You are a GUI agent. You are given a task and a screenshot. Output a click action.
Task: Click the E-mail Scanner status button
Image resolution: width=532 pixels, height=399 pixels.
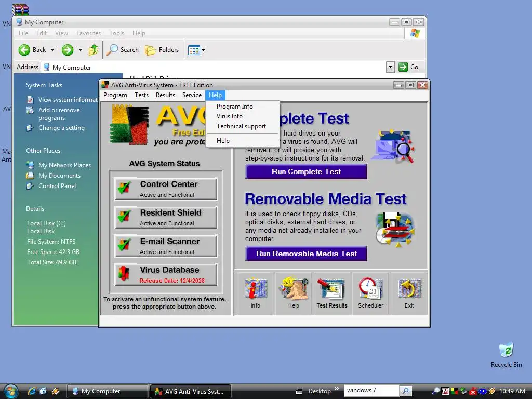(x=166, y=246)
